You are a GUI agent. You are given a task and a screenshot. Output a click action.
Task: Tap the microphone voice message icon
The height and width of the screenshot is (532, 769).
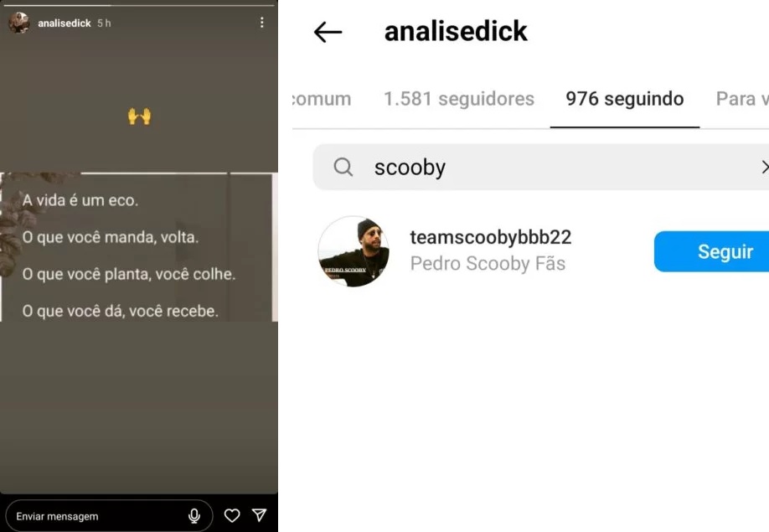(194, 516)
